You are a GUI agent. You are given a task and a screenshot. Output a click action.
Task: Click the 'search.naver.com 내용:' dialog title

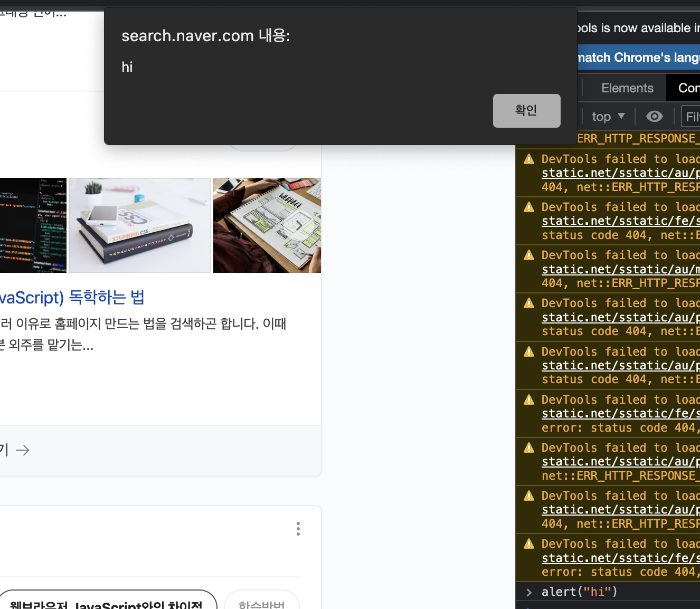coord(206,36)
